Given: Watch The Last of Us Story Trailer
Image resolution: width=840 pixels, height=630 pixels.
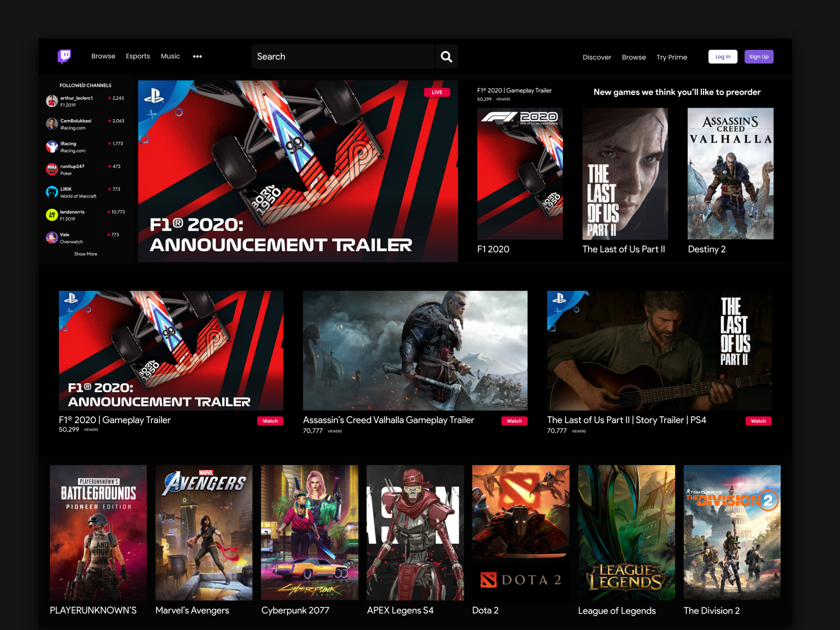Looking at the screenshot, I should click(x=759, y=421).
